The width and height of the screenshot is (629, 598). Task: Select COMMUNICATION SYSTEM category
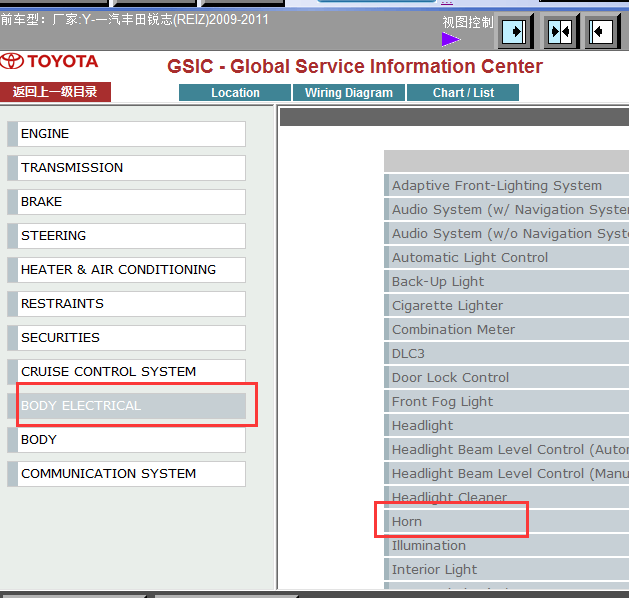127,474
